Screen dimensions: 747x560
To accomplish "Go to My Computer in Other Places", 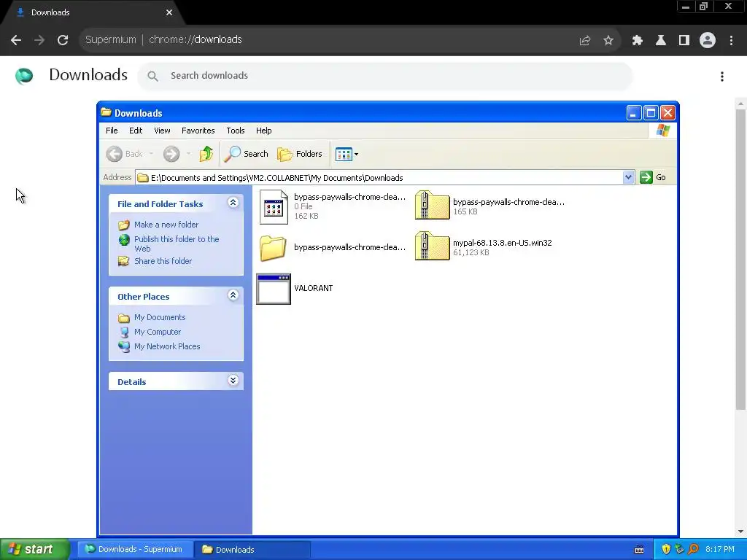I will [x=158, y=332].
